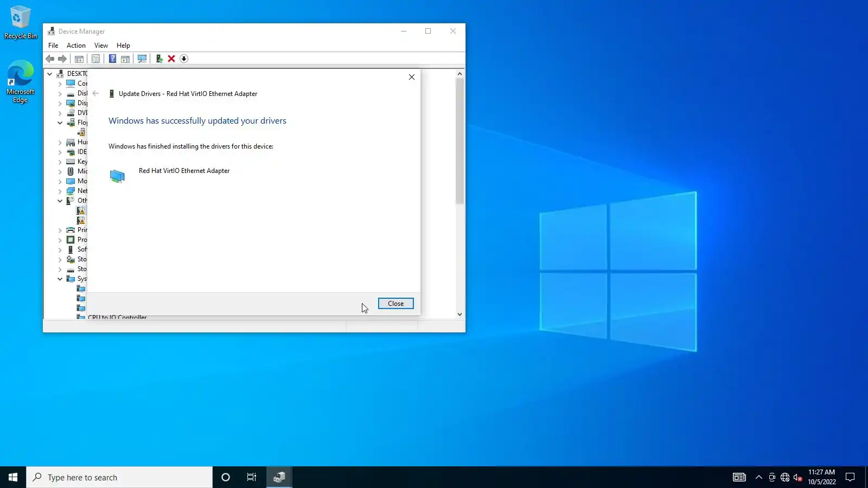Click the muted volume tray icon
This screenshot has height=488, width=868.
(x=797, y=477)
